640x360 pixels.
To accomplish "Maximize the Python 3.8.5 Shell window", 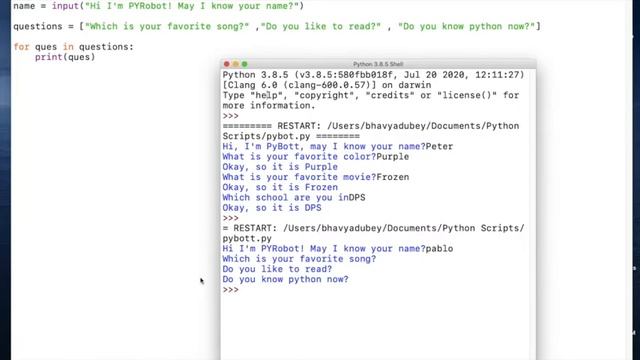I will pos(244,64).
